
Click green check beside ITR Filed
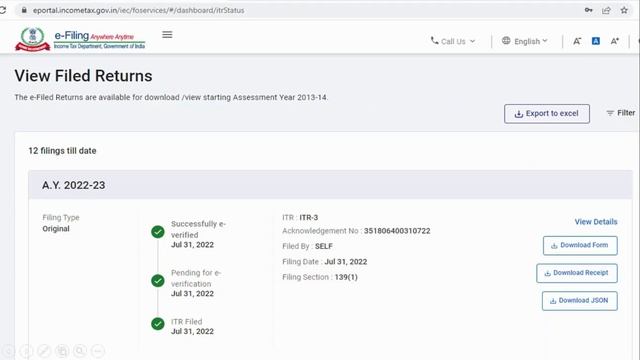pos(158,324)
